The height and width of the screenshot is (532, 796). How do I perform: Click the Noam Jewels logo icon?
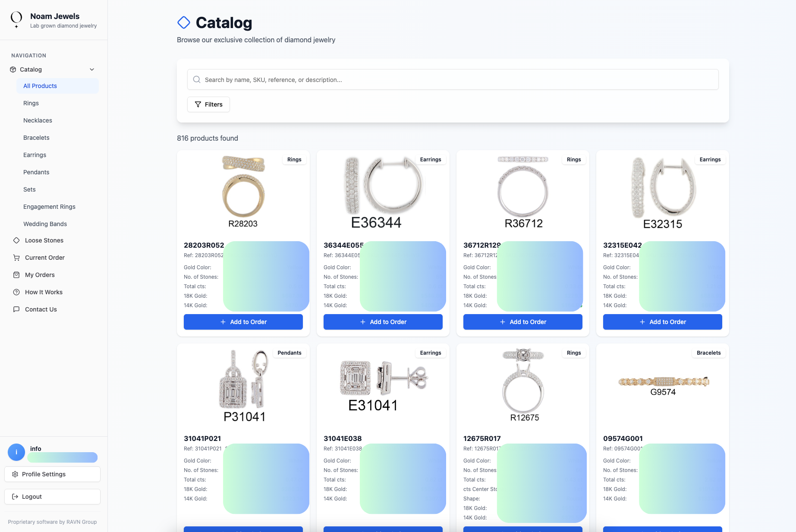16,19
